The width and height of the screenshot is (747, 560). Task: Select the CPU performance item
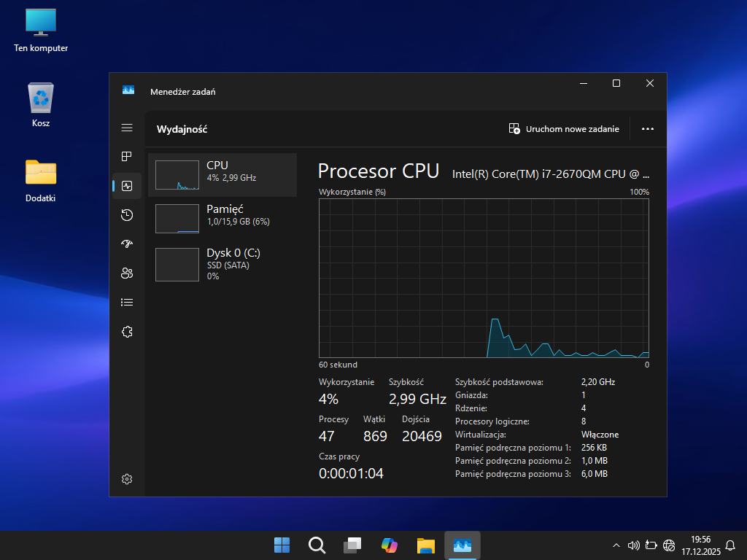click(x=222, y=175)
